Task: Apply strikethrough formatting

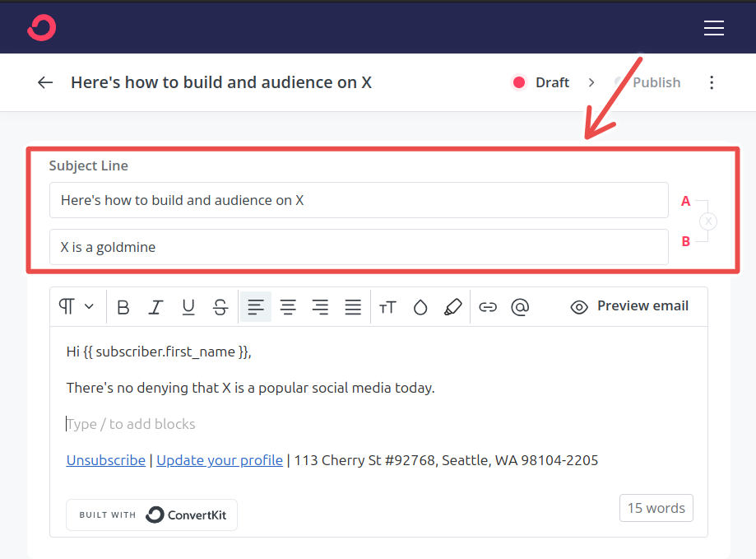Action: pos(220,306)
